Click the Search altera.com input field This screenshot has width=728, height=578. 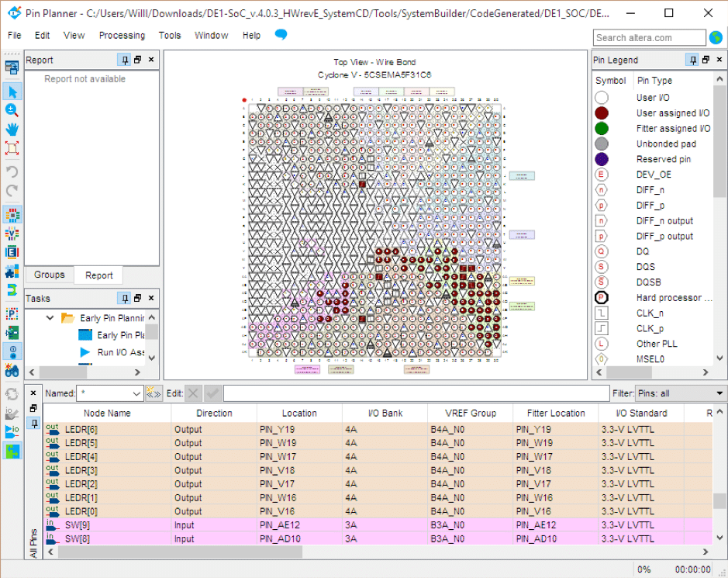(x=649, y=37)
